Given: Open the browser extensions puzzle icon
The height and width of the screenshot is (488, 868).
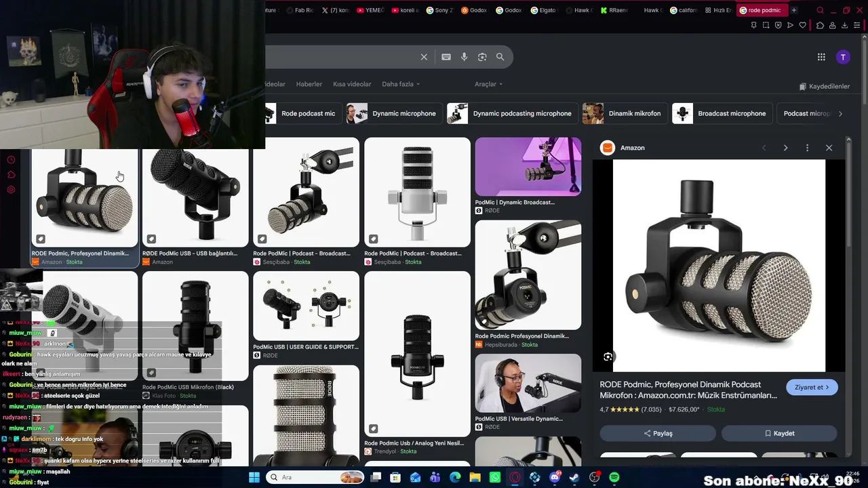Looking at the screenshot, I should (820, 25).
